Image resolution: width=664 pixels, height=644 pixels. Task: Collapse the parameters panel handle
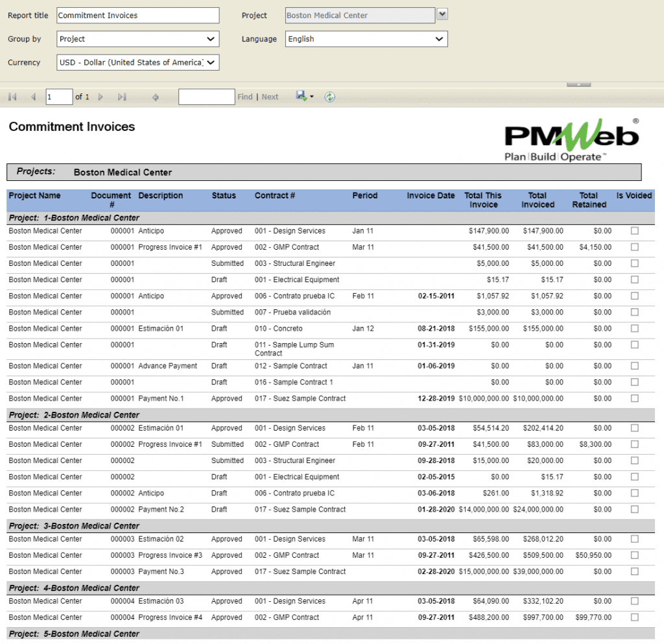578,85
